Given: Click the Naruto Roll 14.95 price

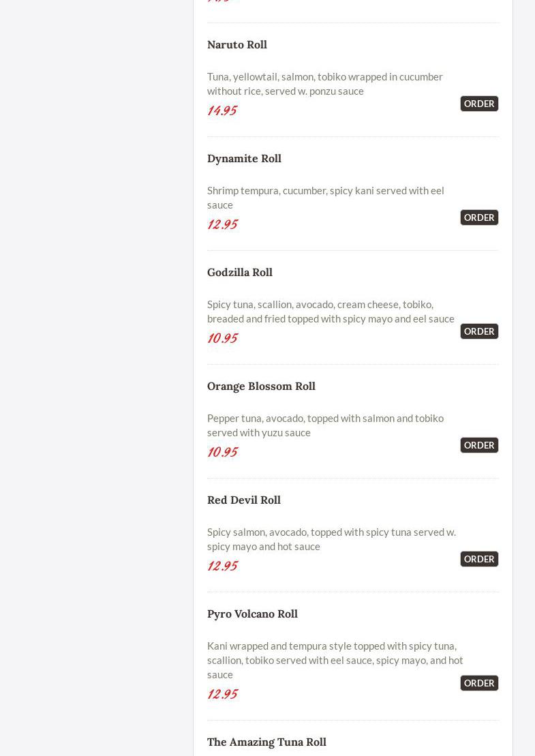Looking at the screenshot, I should tap(222, 110).
